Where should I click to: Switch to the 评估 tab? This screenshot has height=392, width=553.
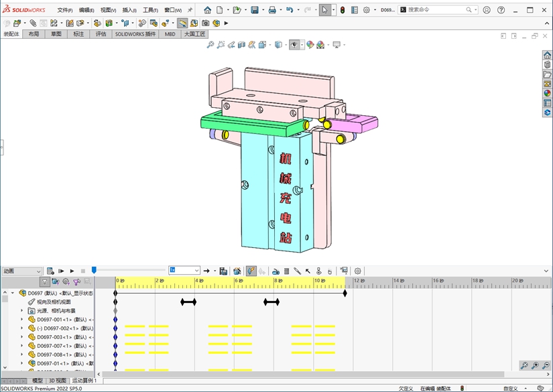point(101,34)
